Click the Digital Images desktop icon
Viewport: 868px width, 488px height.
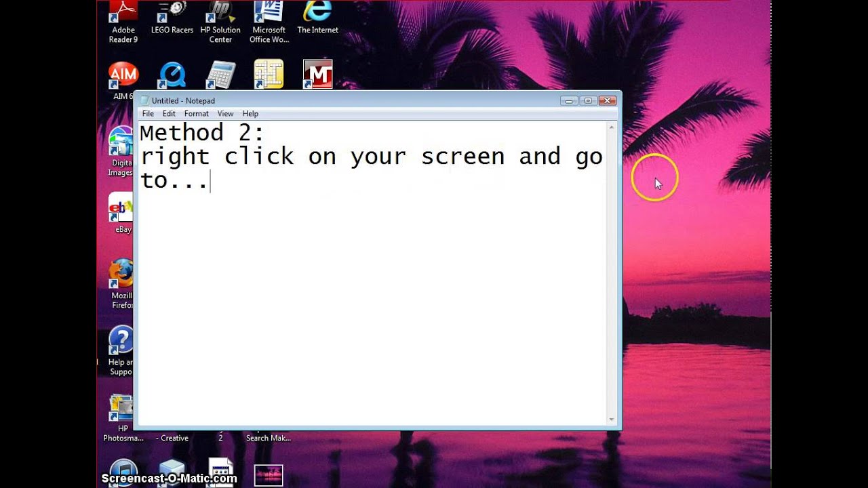121,151
